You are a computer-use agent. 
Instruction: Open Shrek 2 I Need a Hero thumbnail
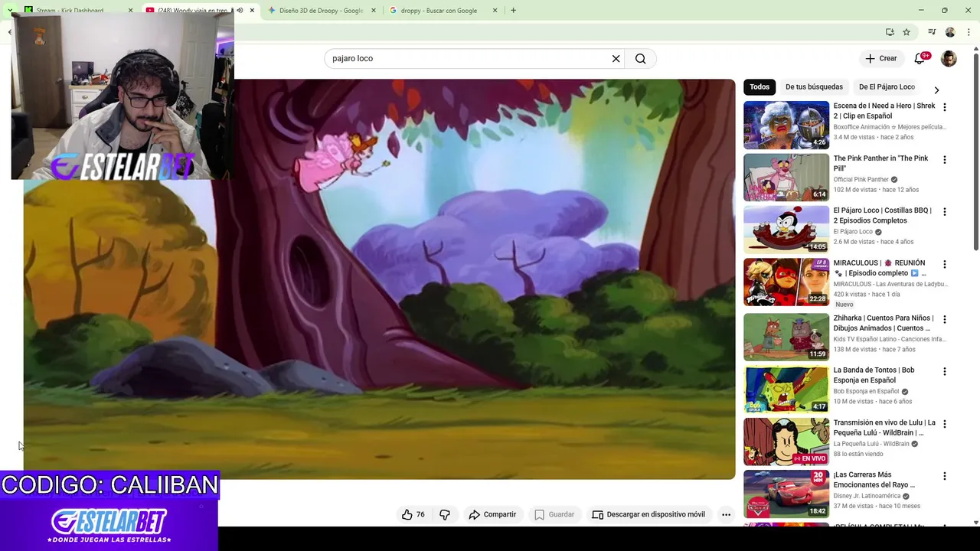786,125
